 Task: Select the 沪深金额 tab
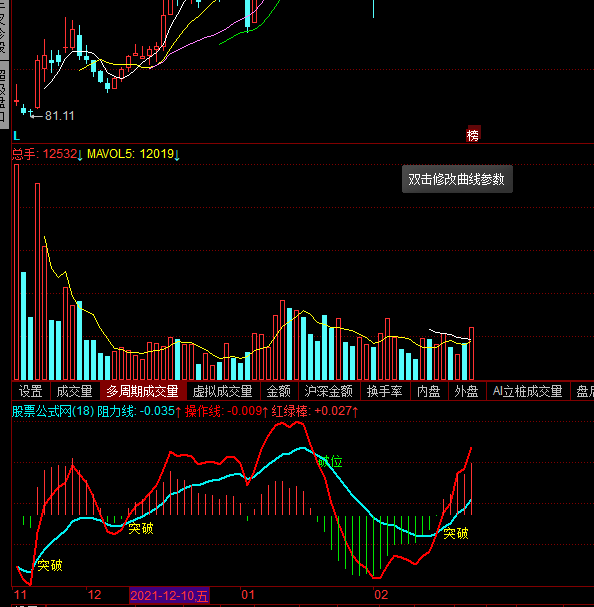(328, 391)
